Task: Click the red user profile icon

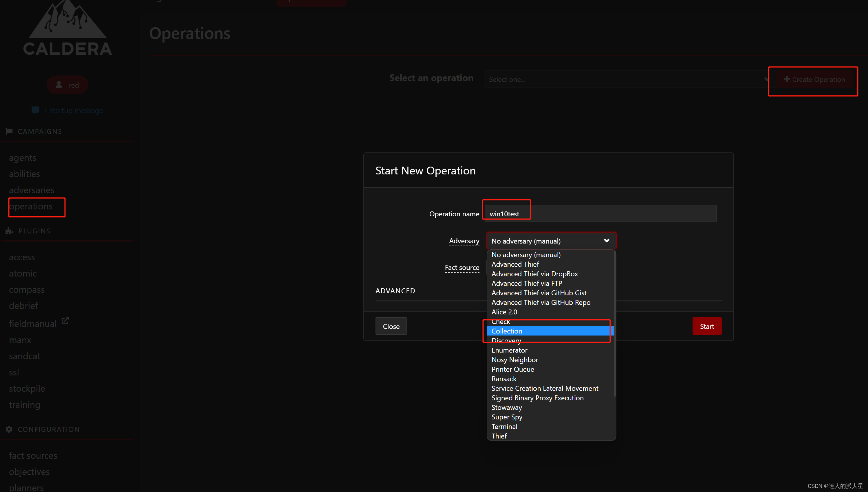Action: (67, 84)
